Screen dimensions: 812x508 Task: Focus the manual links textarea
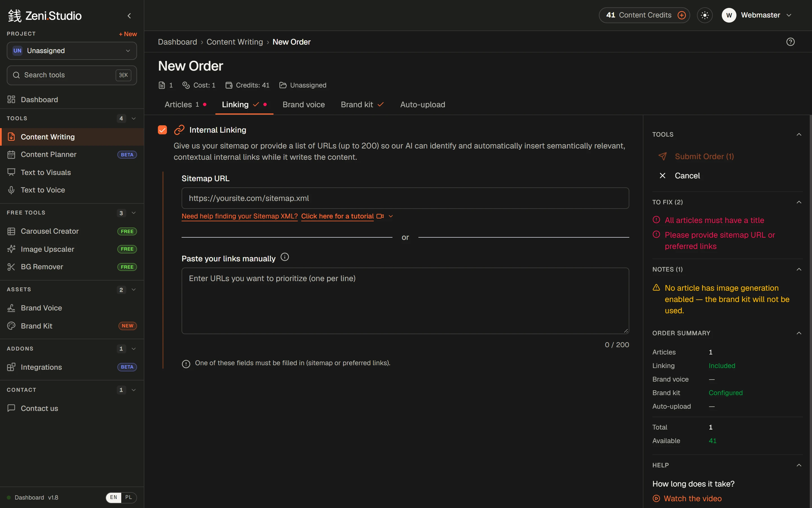(405, 301)
